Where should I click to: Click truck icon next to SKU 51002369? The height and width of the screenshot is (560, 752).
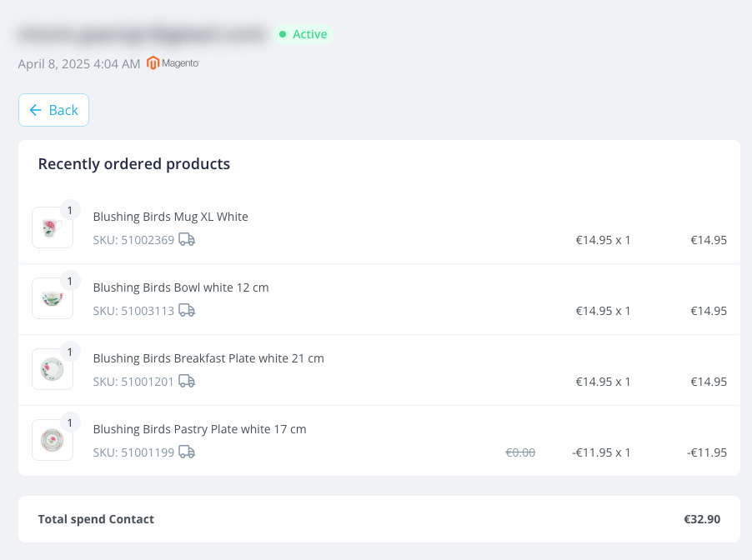click(x=187, y=239)
